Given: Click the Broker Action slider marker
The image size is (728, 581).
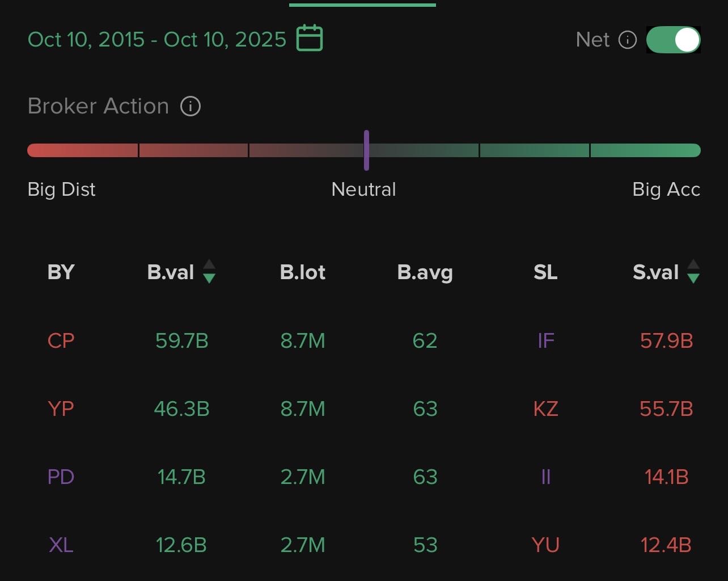Looking at the screenshot, I should tap(366, 150).
